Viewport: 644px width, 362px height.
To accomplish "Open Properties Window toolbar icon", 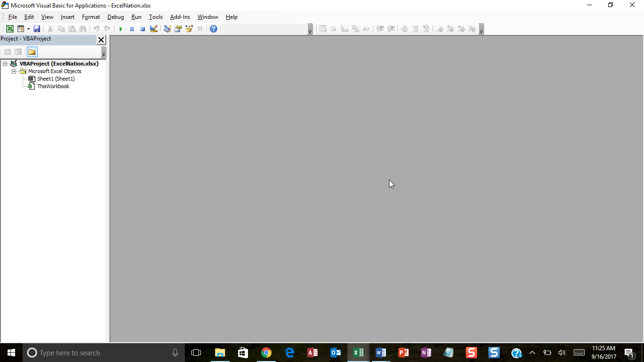I will (x=178, y=29).
